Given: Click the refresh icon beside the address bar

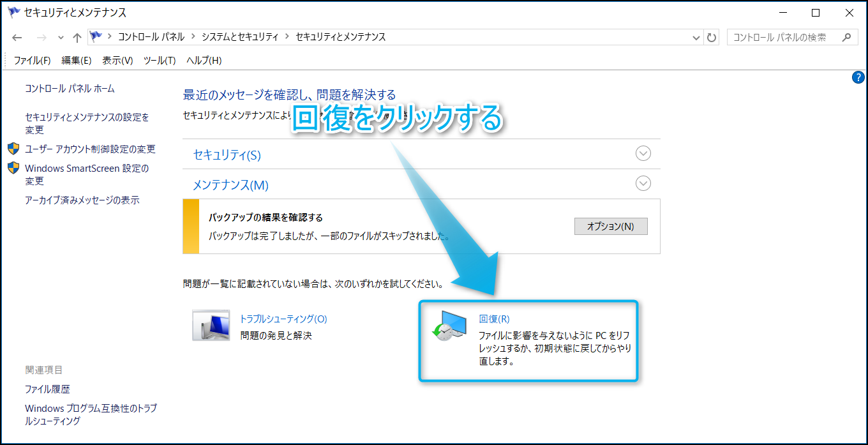Looking at the screenshot, I should coord(712,38).
